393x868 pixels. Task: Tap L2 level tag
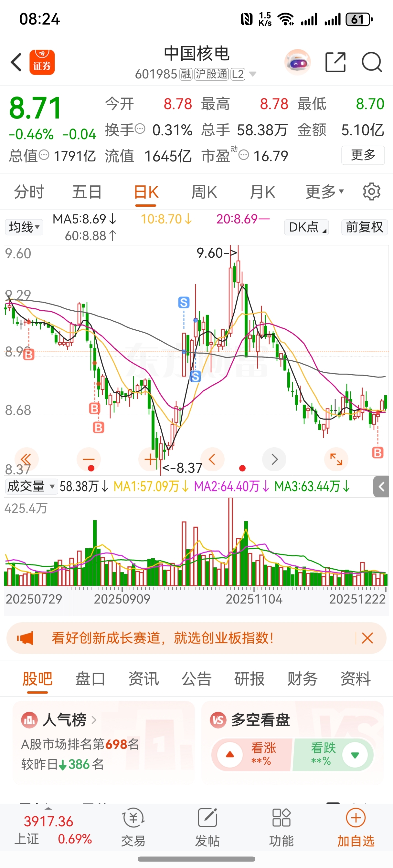[x=238, y=74]
